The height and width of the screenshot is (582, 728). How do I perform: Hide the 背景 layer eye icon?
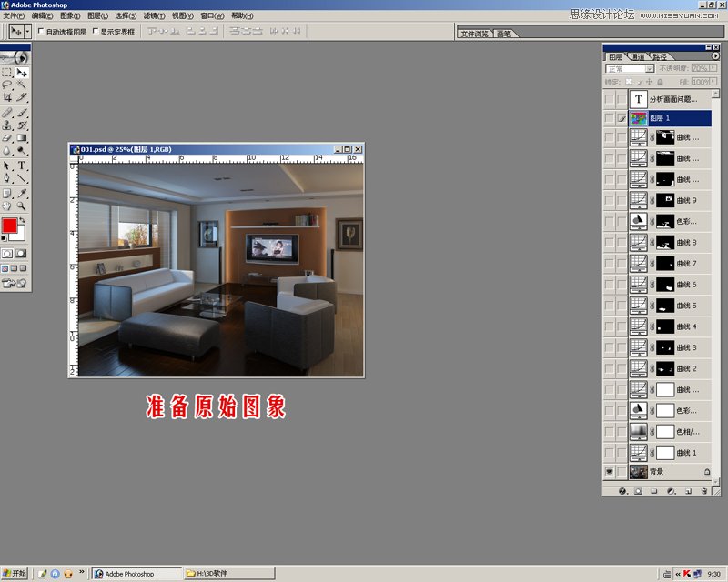point(609,472)
